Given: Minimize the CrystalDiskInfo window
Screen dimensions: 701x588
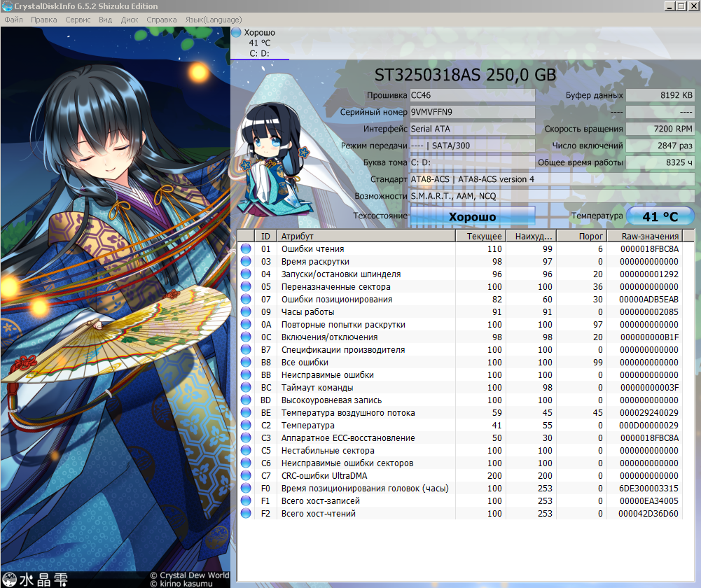Looking at the screenshot, I should click(669, 6).
